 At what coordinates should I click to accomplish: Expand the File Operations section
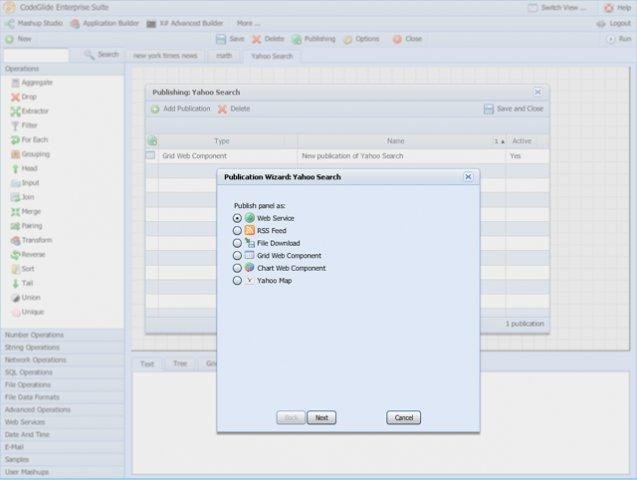pyautogui.click(x=63, y=385)
